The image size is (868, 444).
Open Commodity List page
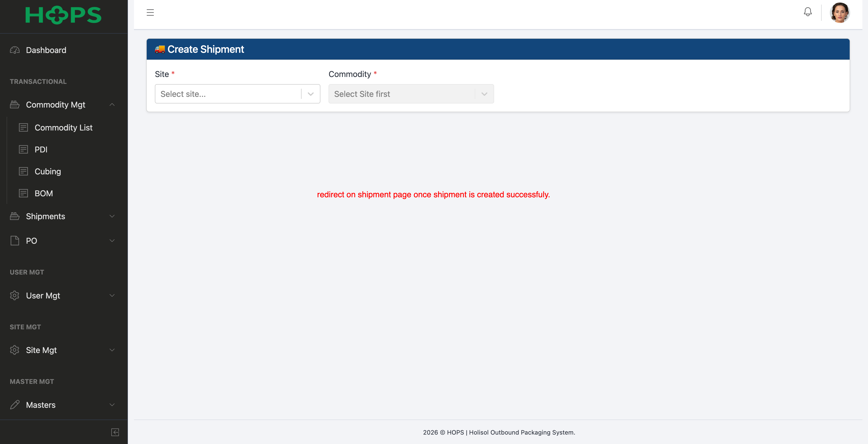point(63,128)
